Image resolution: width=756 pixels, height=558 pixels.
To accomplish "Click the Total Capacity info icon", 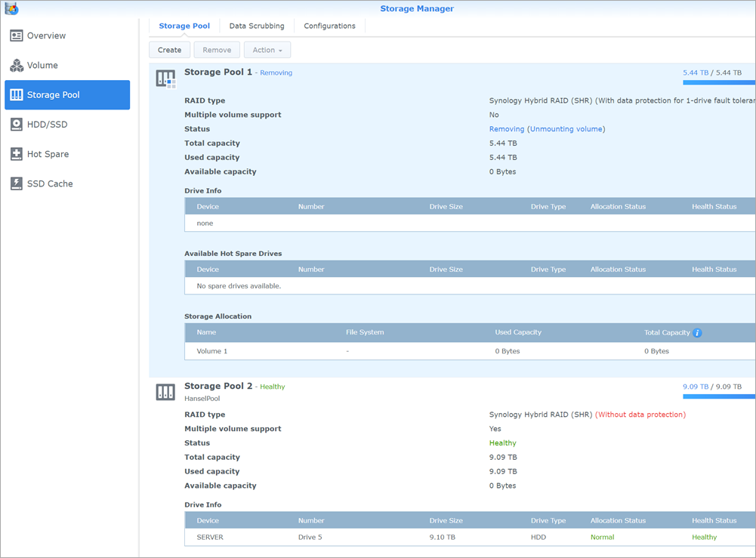I will click(697, 332).
